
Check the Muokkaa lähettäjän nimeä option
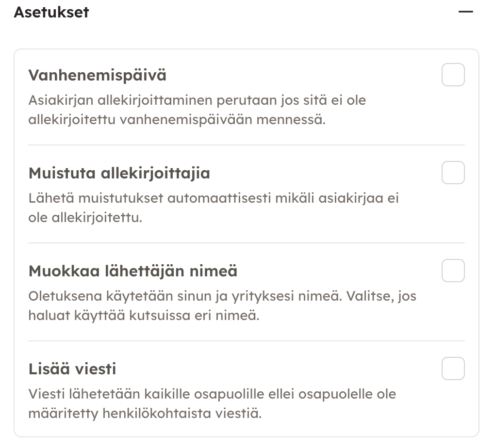pos(453,271)
